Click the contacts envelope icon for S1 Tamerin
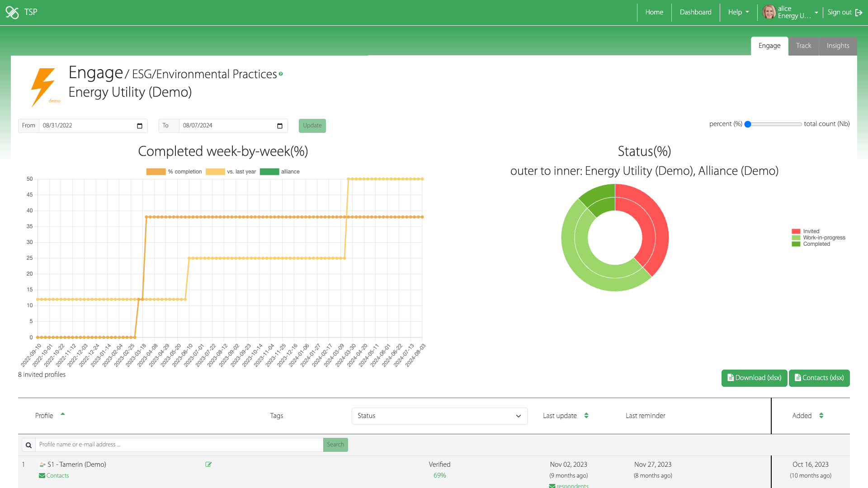Screen dimensions: 868x488 (42, 475)
